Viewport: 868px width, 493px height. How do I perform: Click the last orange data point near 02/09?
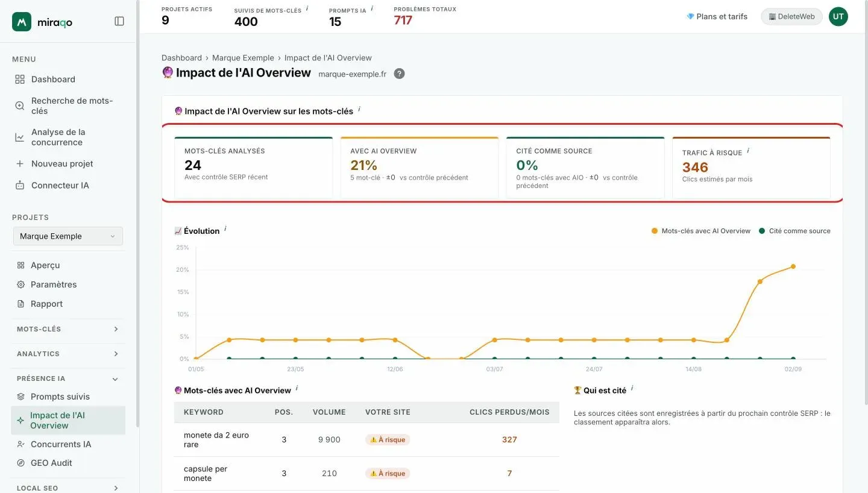click(793, 266)
